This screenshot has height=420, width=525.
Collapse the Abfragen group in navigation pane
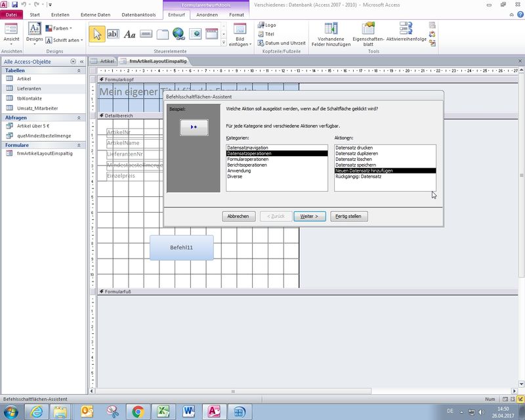[79, 117]
